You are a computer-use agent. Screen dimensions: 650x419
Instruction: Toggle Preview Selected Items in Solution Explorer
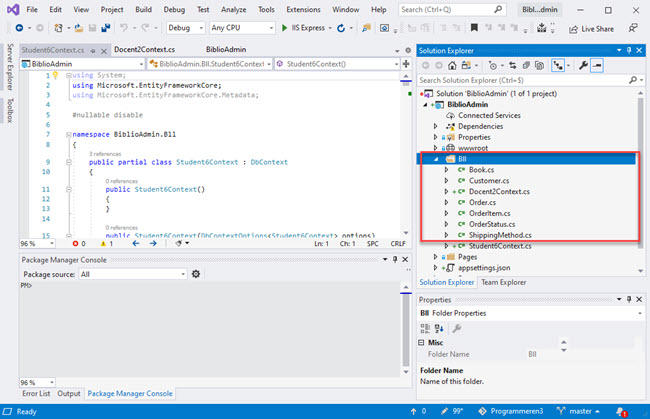tap(597, 65)
